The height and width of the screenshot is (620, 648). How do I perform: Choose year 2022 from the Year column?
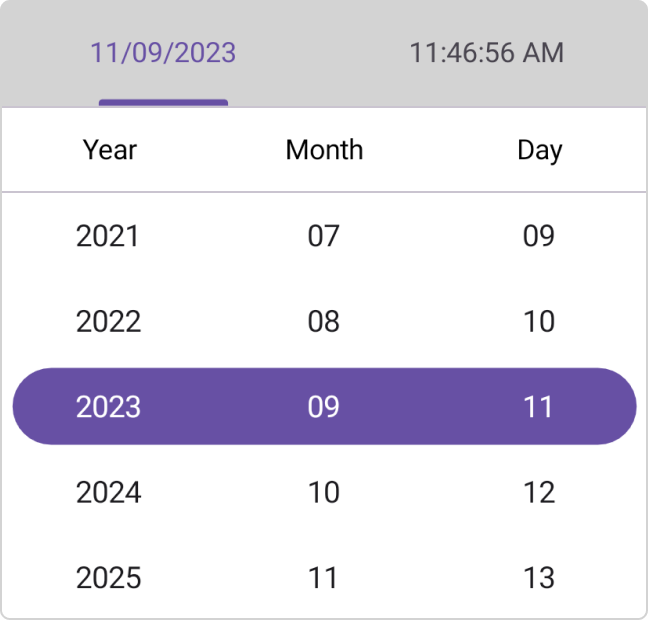click(x=108, y=321)
